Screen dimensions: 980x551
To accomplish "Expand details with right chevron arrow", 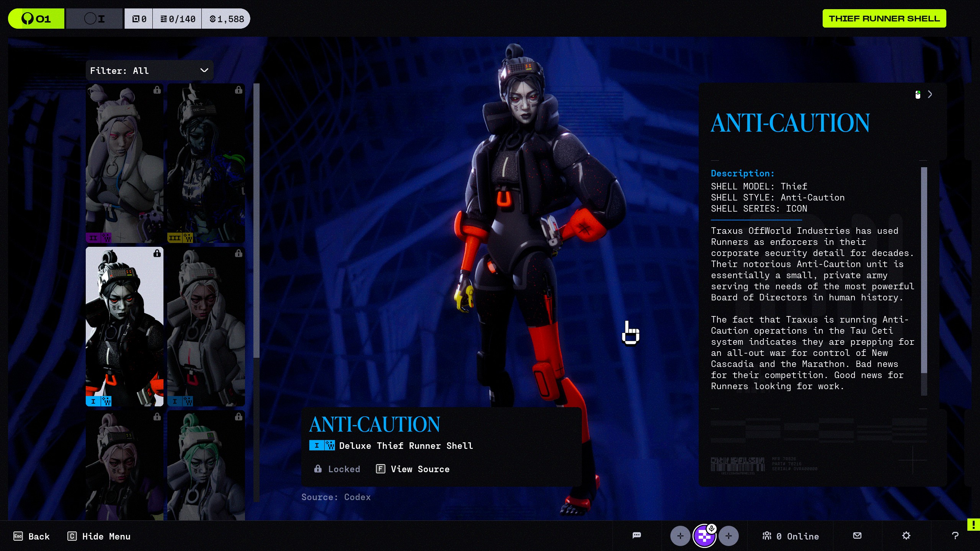I will point(930,95).
